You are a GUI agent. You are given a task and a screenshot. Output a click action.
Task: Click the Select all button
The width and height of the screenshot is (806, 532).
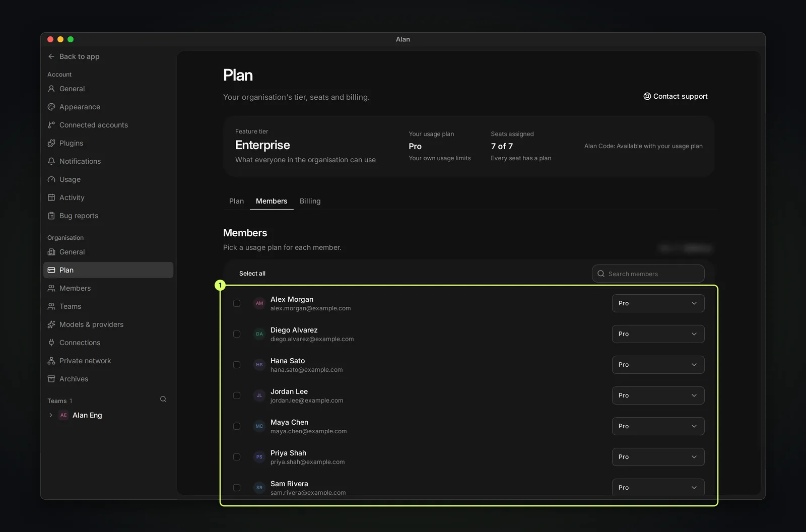click(x=252, y=274)
